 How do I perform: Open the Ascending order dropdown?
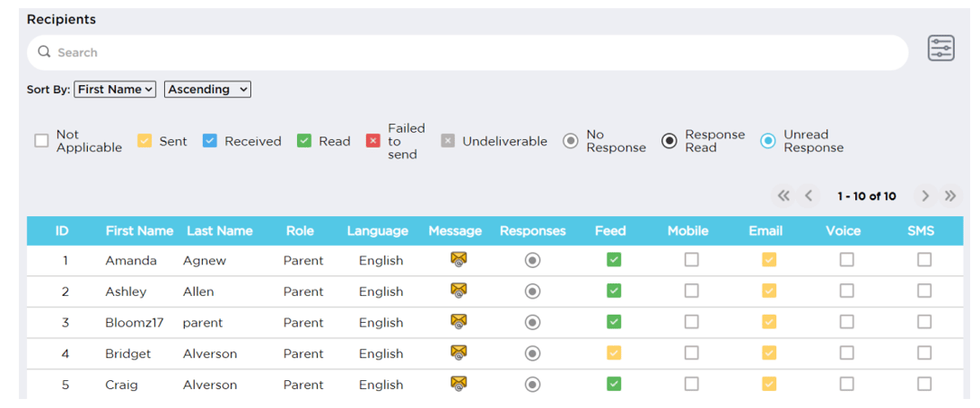(207, 90)
